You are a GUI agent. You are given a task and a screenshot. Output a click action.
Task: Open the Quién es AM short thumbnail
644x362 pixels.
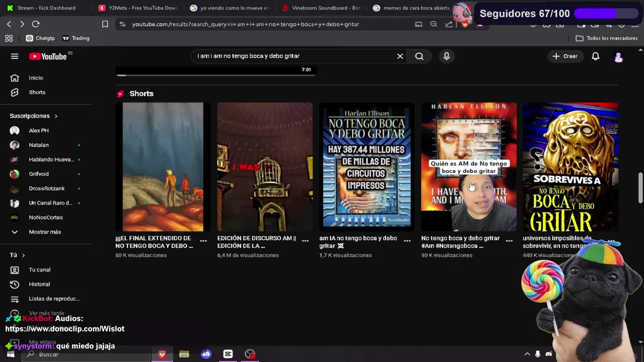469,167
